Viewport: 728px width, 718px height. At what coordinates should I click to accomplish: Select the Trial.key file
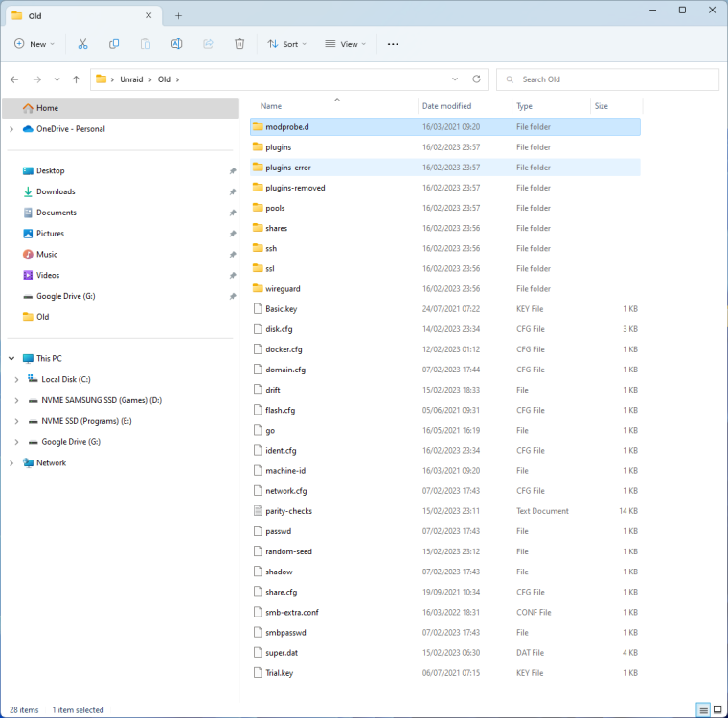pos(445,673)
